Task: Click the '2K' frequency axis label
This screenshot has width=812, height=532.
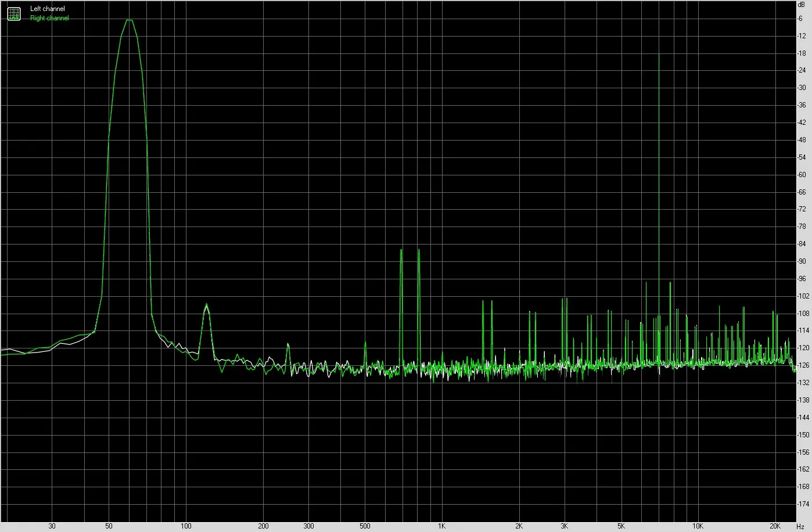Action: 519,526
